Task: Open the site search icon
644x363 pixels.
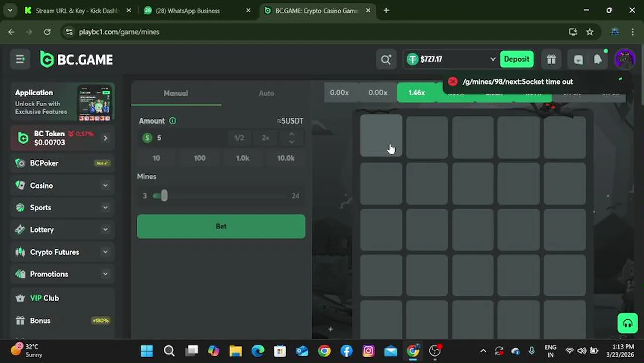Action: pyautogui.click(x=386, y=59)
